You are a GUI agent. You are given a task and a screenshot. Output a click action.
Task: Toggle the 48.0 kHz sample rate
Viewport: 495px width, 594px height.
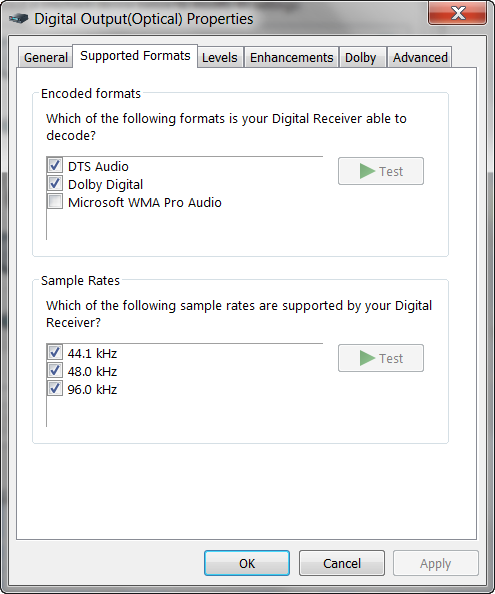[55, 370]
